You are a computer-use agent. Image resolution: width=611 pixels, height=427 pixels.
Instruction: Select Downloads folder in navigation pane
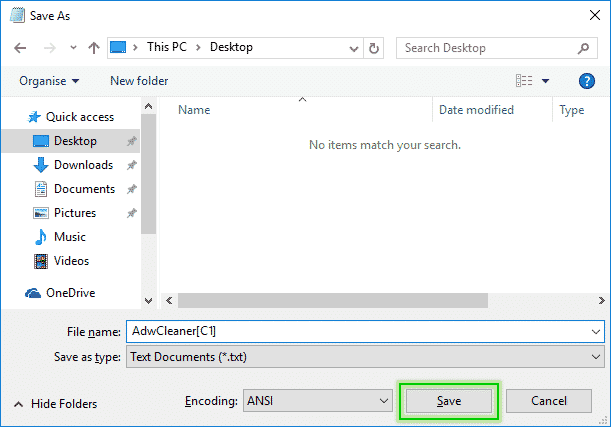tap(82, 165)
